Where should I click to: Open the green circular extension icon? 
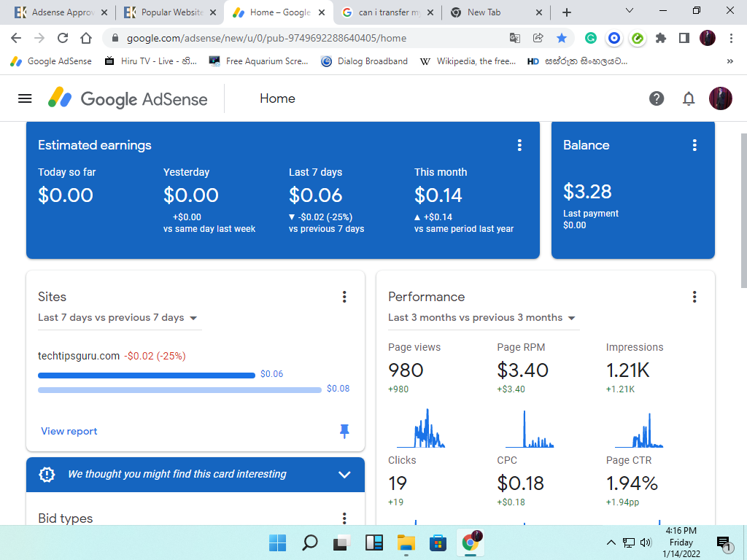(638, 38)
